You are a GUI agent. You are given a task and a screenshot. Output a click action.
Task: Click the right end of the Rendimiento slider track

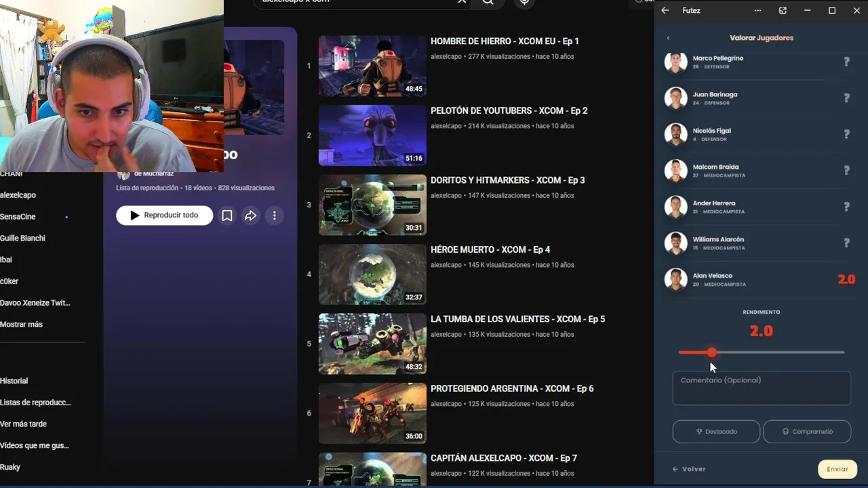(843, 352)
